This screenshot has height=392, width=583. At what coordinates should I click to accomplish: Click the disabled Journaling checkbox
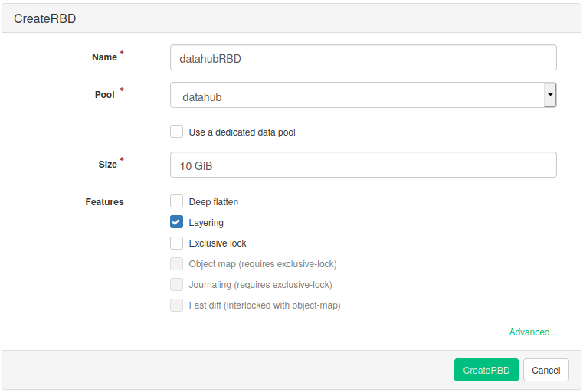tap(177, 284)
